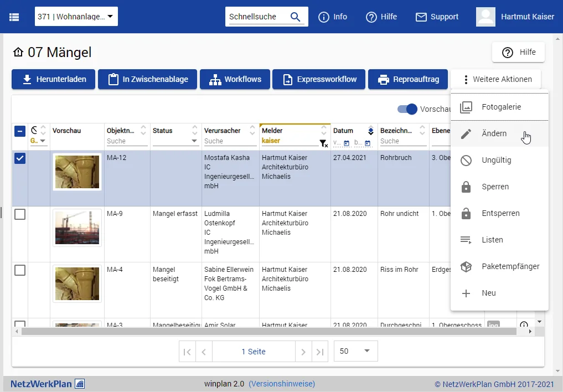Open Hilfe in the top bar
This screenshot has height=392, width=563.
pos(381,17)
